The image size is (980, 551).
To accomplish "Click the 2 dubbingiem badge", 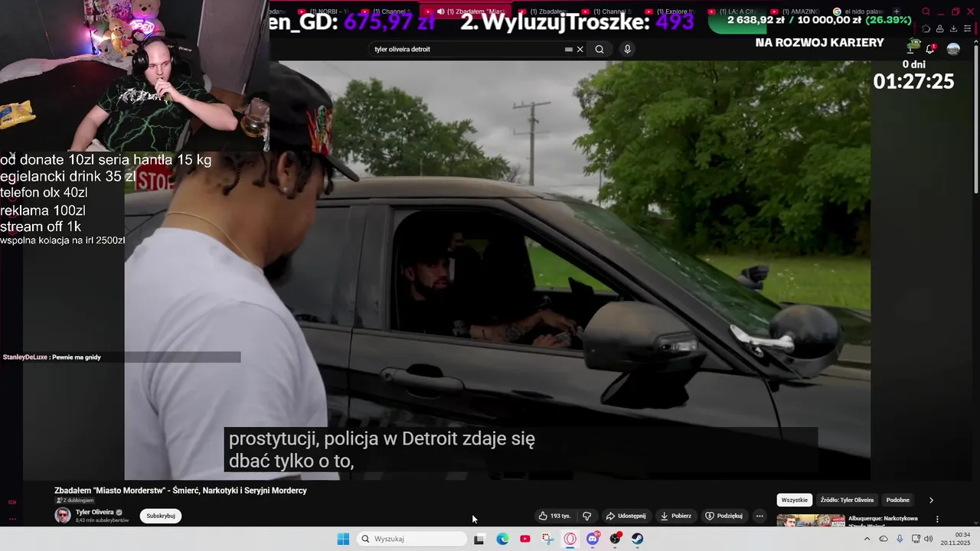I will click(74, 500).
